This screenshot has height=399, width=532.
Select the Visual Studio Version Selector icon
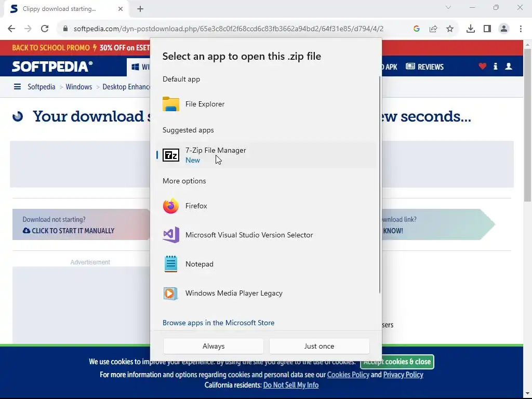pos(171,235)
